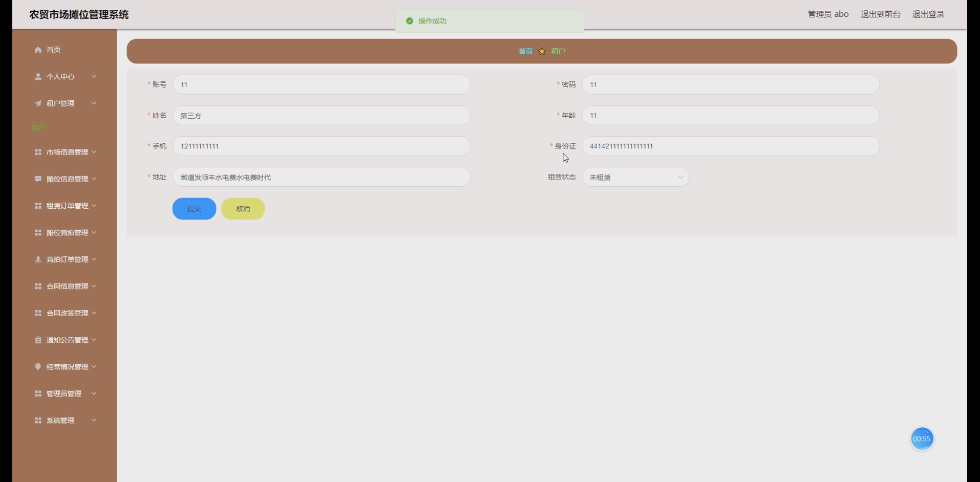Click the grid icon for 合同改签管理
This screenshot has width=980, height=482.
(x=38, y=313)
